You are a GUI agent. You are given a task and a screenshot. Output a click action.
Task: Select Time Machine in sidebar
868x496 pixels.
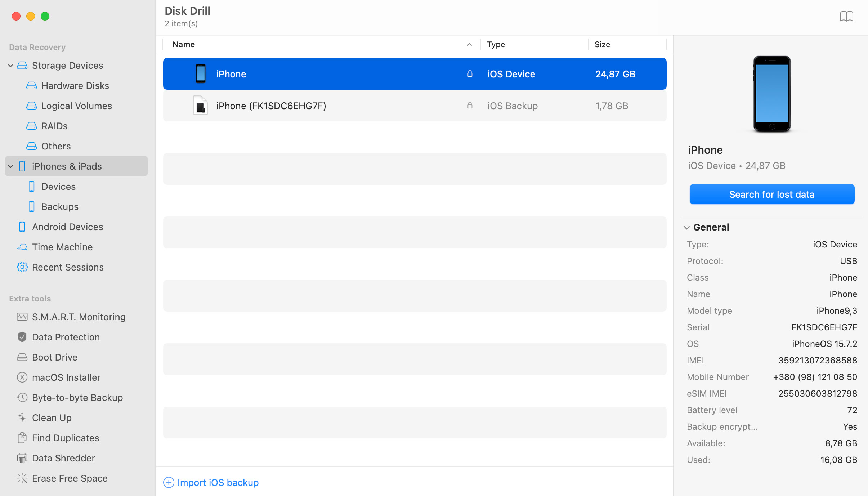coord(63,247)
